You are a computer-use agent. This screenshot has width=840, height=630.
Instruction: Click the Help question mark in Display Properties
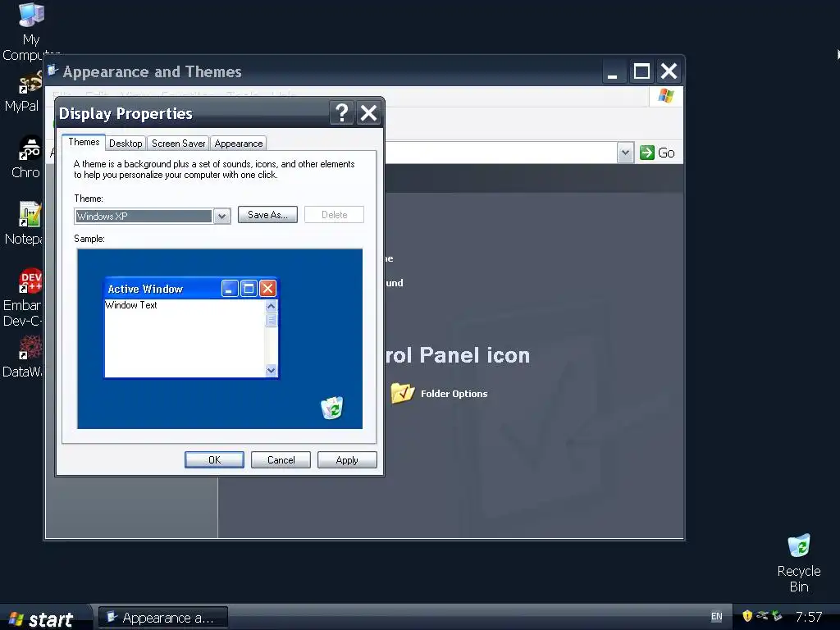tap(342, 113)
